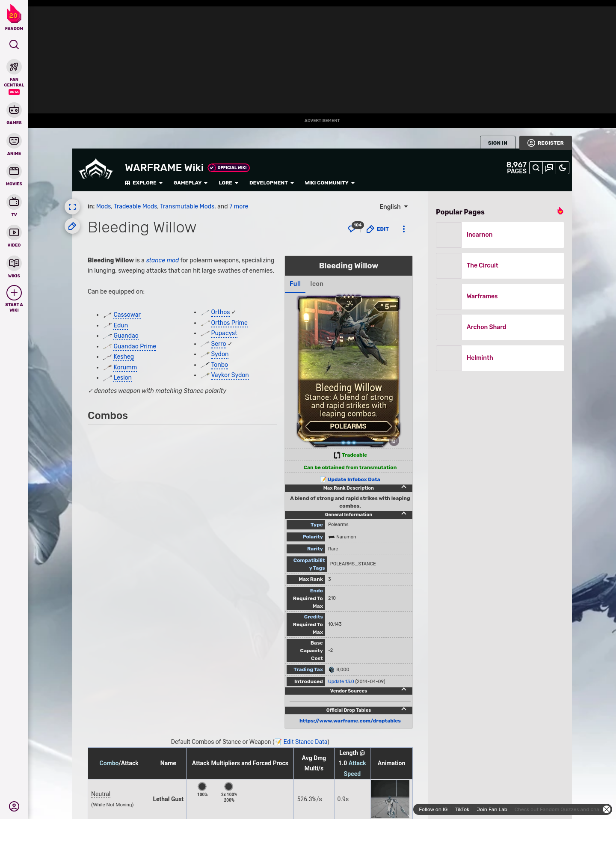Open the Video sidebar icon
616x856 pixels.
coord(14,232)
